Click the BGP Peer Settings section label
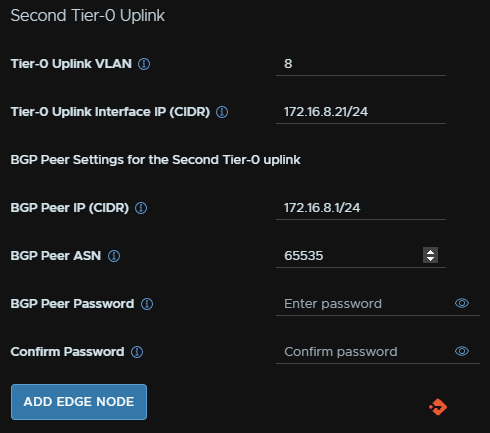The width and height of the screenshot is (490, 433). coord(155,160)
